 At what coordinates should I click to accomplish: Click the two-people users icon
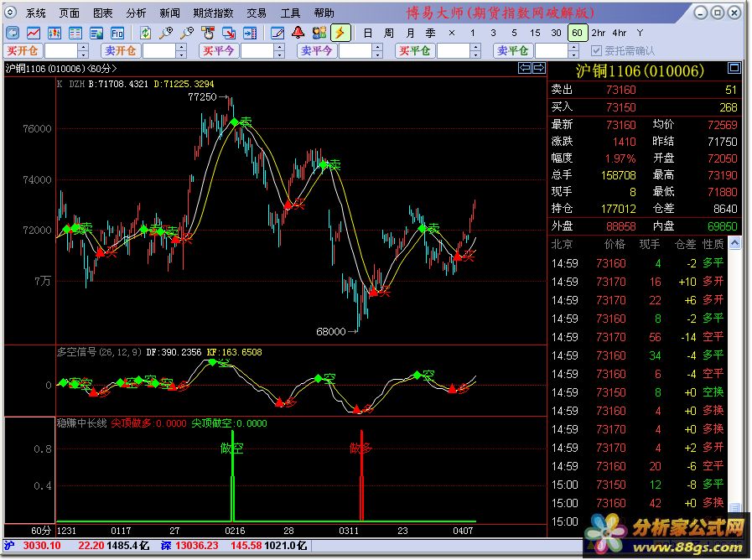(x=319, y=33)
